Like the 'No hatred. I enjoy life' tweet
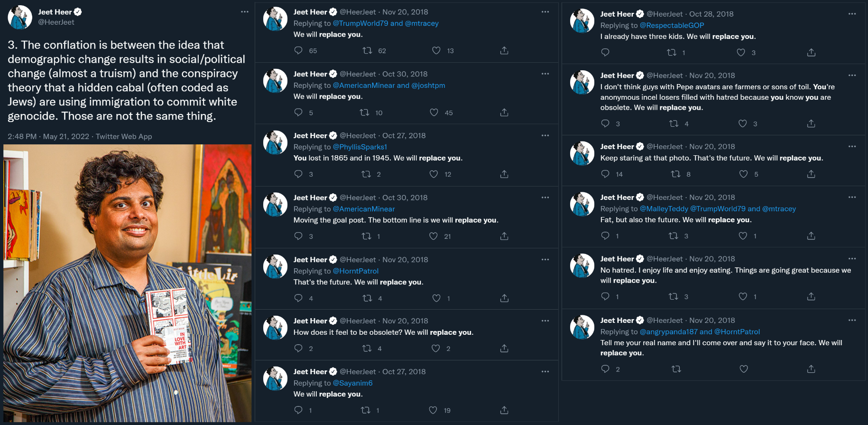 [x=743, y=297]
